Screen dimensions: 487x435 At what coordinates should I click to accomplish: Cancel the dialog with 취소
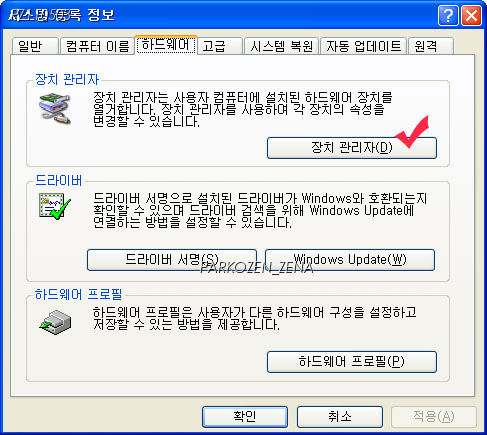(340, 417)
